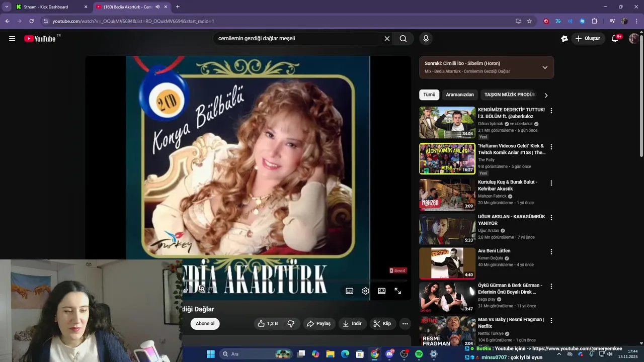Screen dimensions: 644x362
Task: Open KENDİMİZE DEDEKTİF TUTTUK video thumbnail
Action: pos(447,123)
